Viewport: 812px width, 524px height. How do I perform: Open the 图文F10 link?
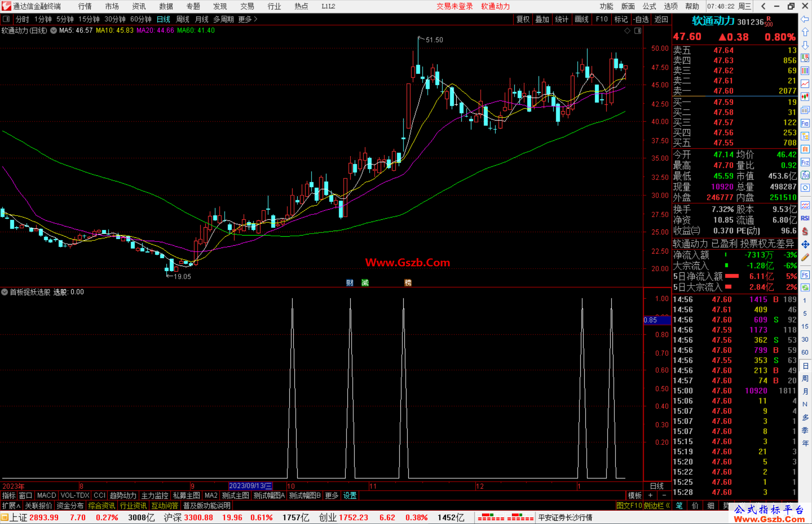coord(629,506)
